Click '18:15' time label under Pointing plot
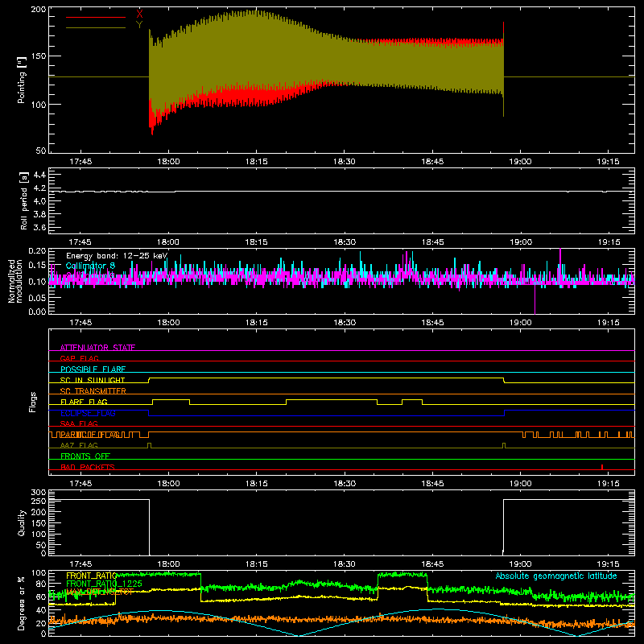This screenshot has height=644, width=644. (256, 162)
